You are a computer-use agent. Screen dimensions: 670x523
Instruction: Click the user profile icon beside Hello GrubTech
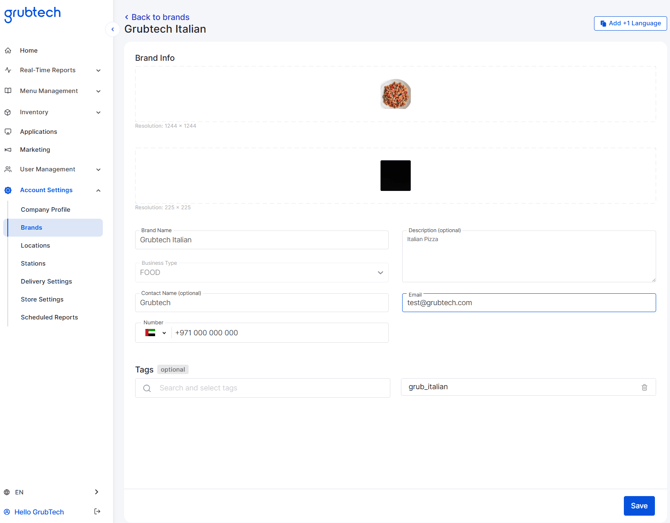7,512
